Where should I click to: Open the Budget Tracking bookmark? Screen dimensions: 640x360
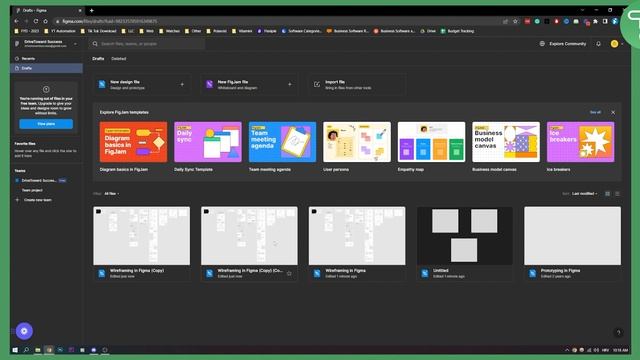point(457,31)
